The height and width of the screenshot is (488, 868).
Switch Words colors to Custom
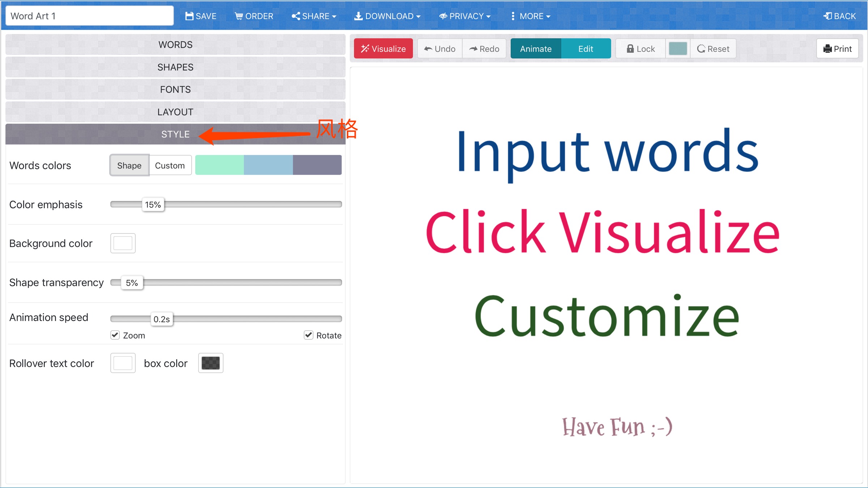pos(170,166)
